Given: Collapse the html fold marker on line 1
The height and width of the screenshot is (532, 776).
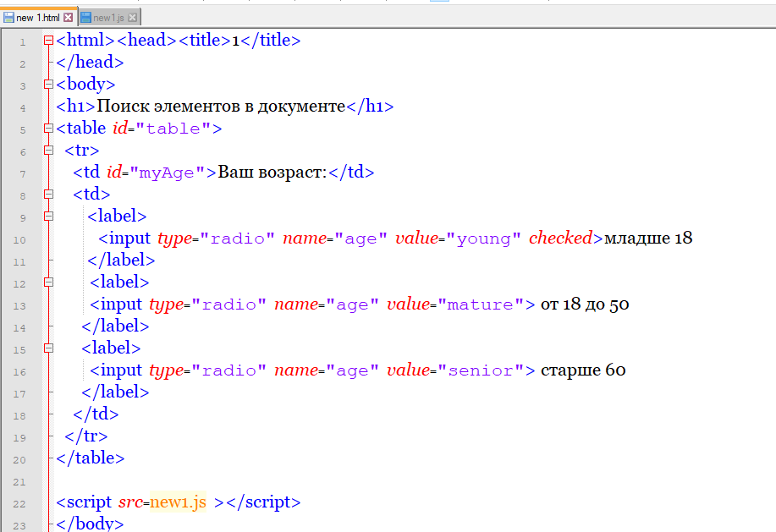Looking at the screenshot, I should pos(48,41).
